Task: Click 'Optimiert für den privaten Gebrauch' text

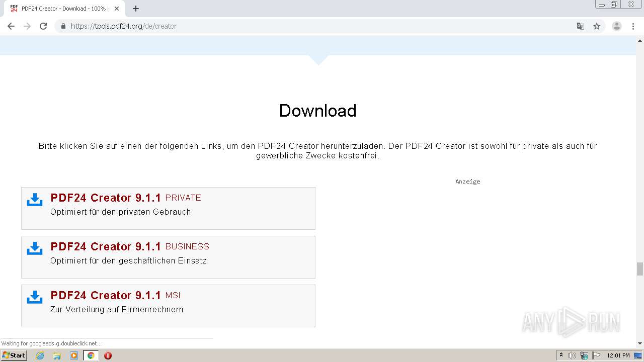Action: pyautogui.click(x=121, y=212)
